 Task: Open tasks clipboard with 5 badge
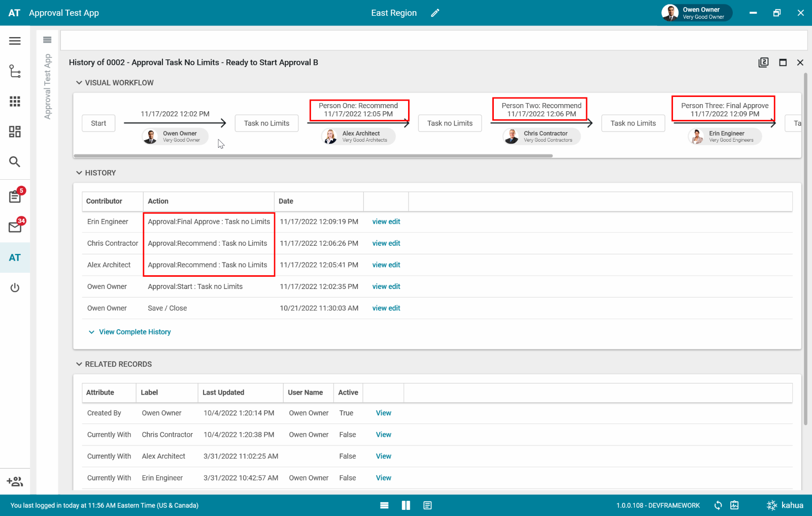point(15,197)
